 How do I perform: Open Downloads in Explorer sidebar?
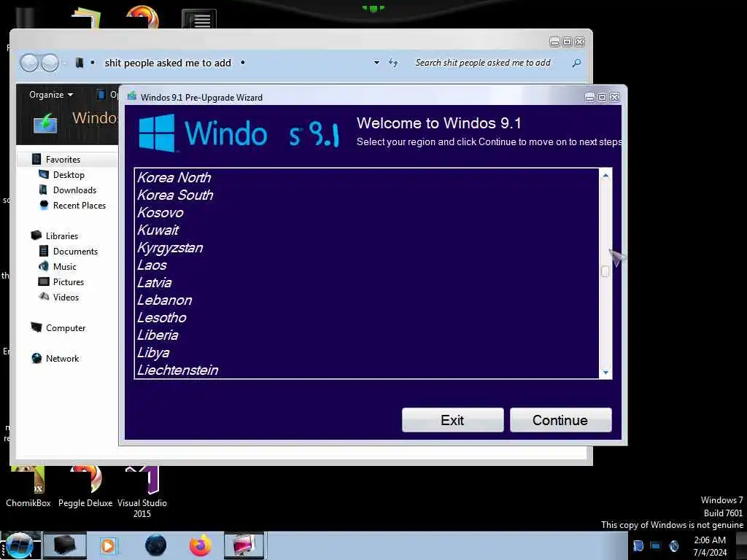click(75, 190)
